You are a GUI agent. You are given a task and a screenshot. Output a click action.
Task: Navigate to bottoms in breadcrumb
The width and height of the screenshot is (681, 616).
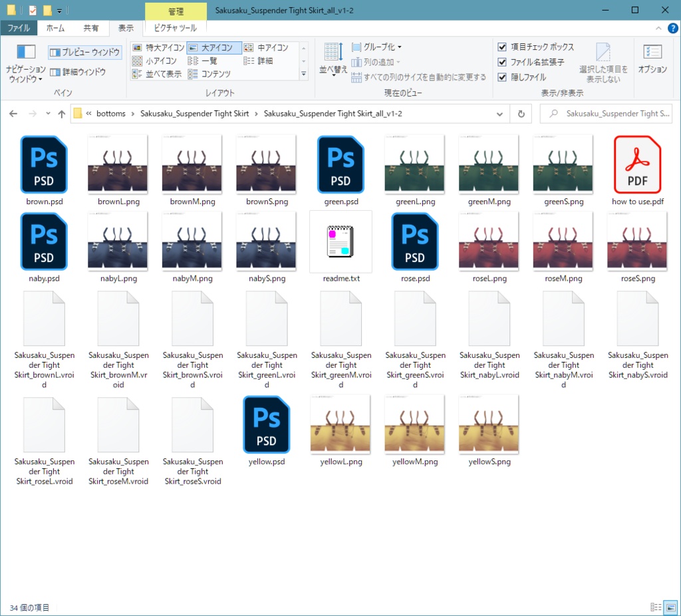point(111,114)
